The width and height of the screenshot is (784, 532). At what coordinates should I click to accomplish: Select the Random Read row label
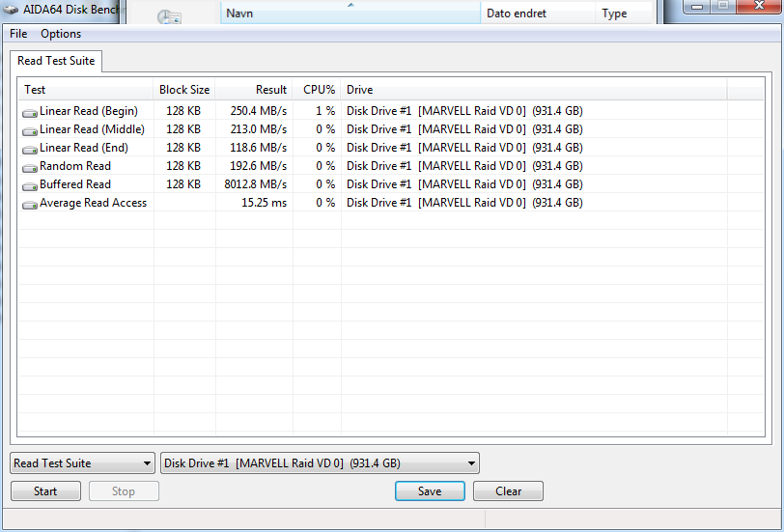75,166
